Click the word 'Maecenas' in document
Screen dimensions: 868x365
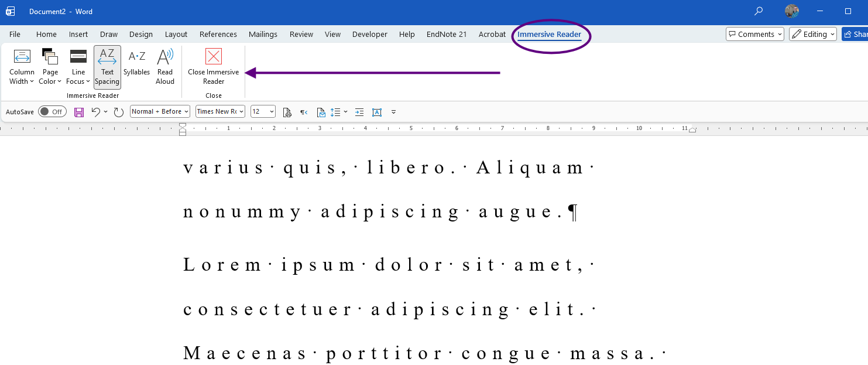[x=245, y=353]
